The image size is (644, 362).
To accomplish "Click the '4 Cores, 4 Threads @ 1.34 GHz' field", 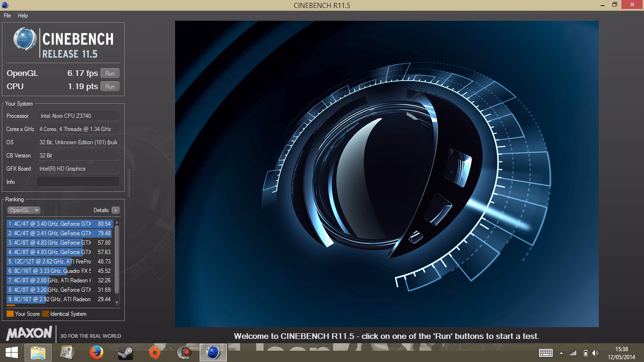I will point(78,129).
